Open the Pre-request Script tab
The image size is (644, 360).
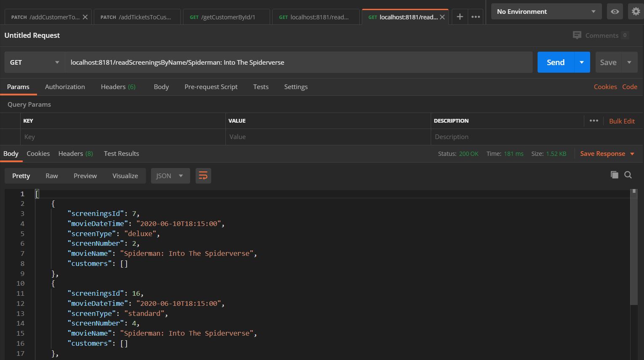[x=211, y=87]
